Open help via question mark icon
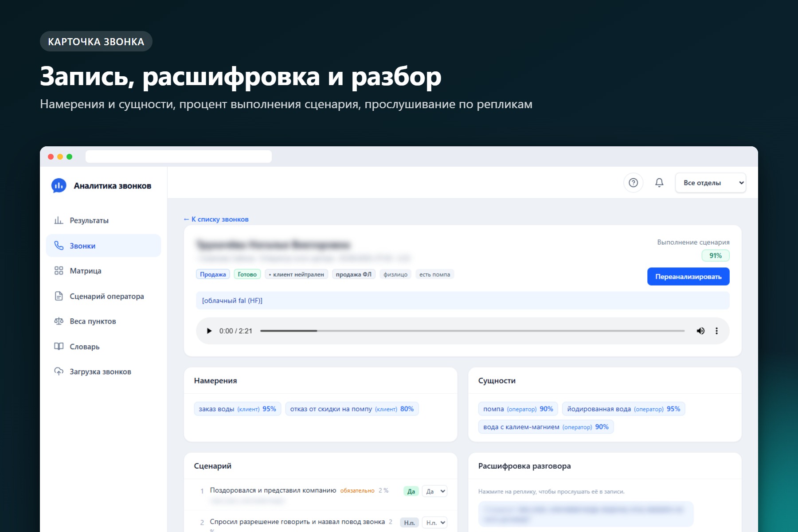 pos(633,183)
